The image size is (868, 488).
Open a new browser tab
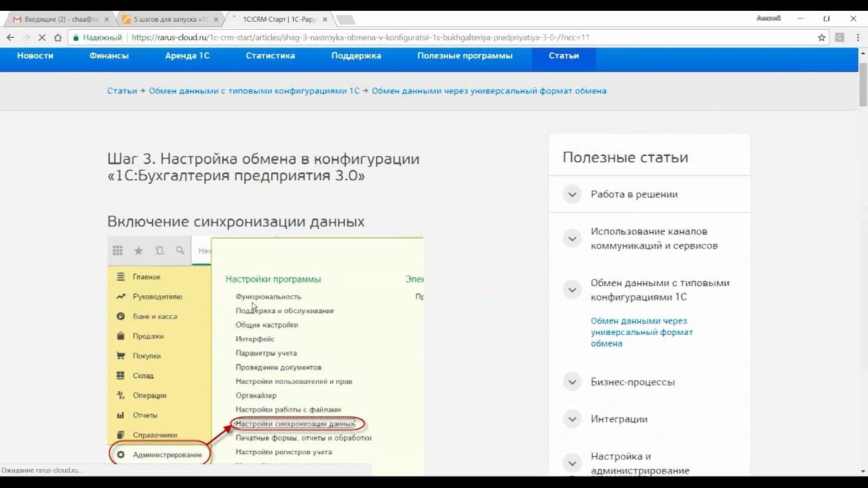click(345, 20)
